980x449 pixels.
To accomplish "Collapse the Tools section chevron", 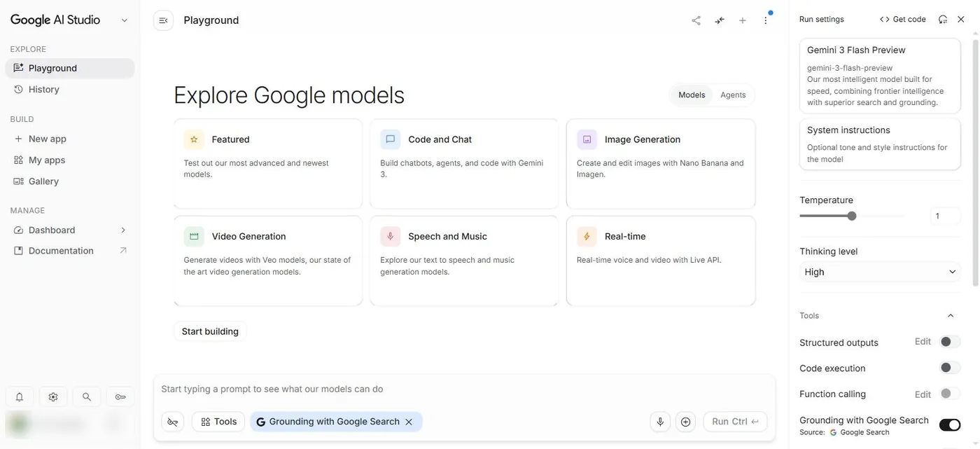I will tap(951, 316).
